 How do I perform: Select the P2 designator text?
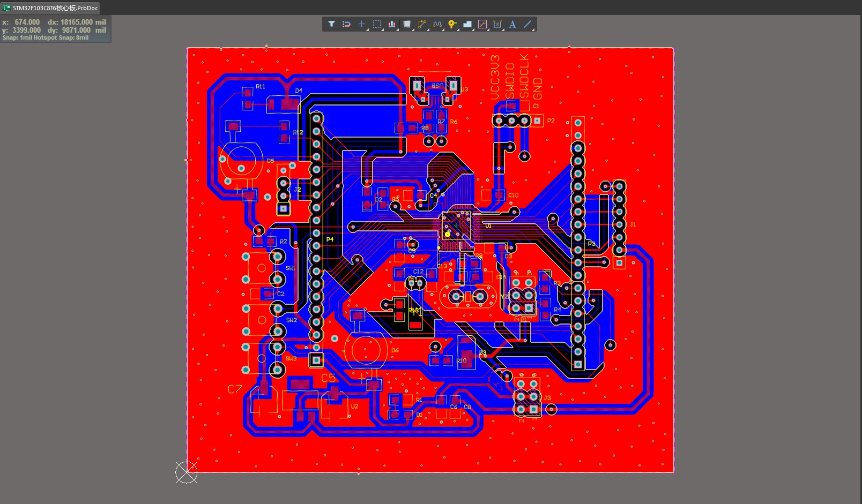click(x=551, y=121)
